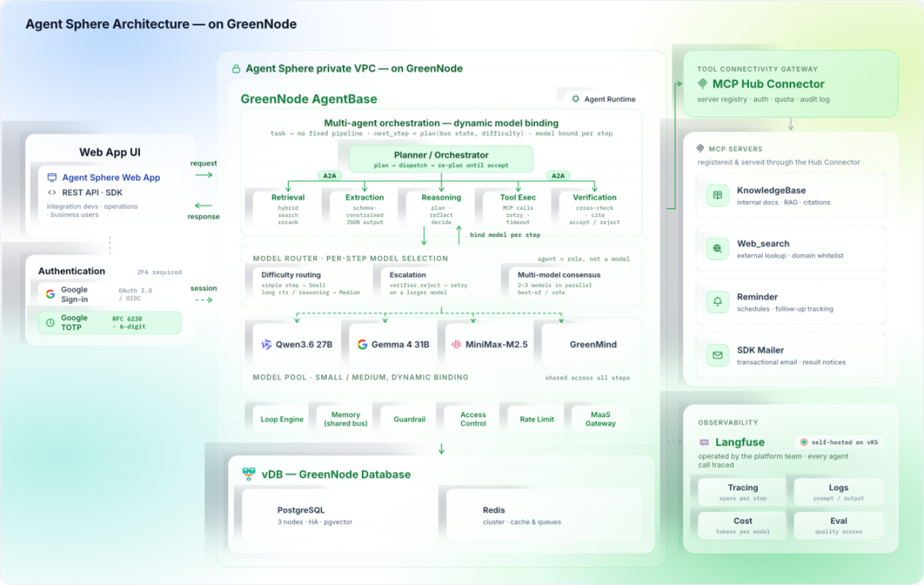The image size is (924, 585).
Task: Click the SDK Mailer title text
Action: (761, 350)
